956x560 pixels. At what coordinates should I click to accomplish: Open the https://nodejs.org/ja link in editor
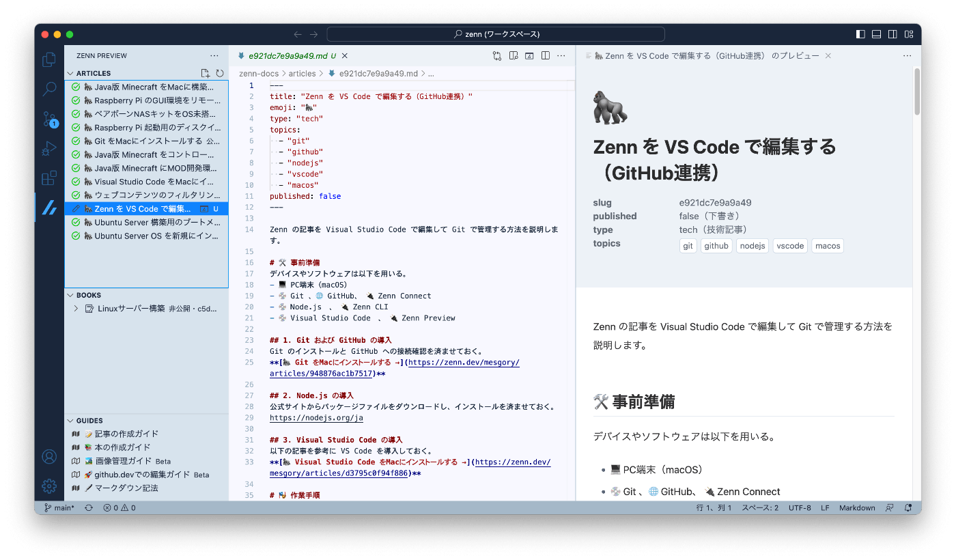[x=316, y=418]
